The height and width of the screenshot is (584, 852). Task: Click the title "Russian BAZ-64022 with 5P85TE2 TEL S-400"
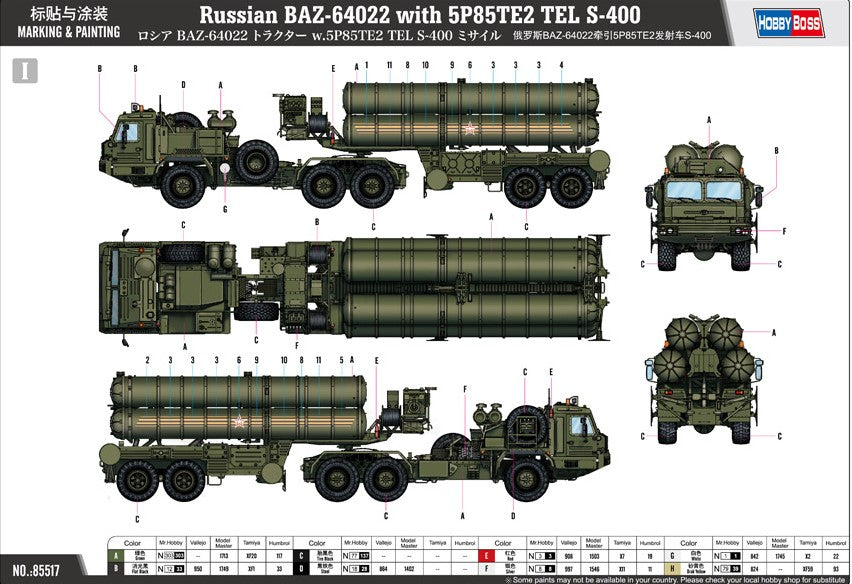pyautogui.click(x=419, y=15)
